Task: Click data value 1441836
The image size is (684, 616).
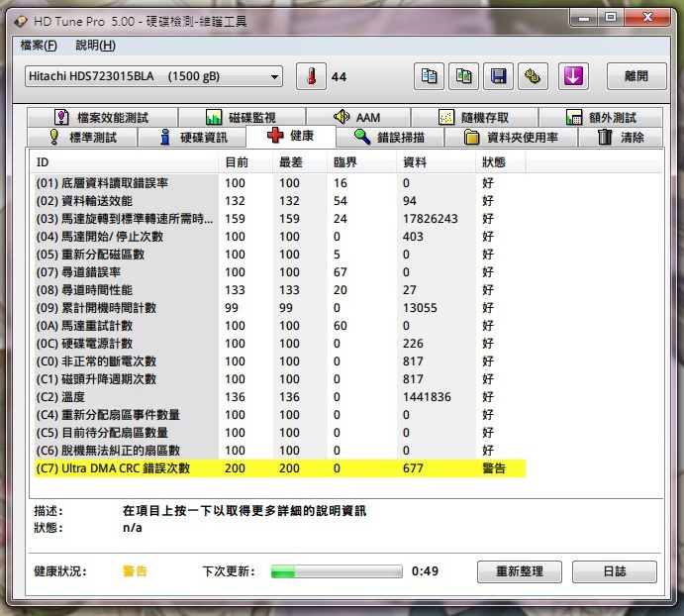Action: pos(427,397)
